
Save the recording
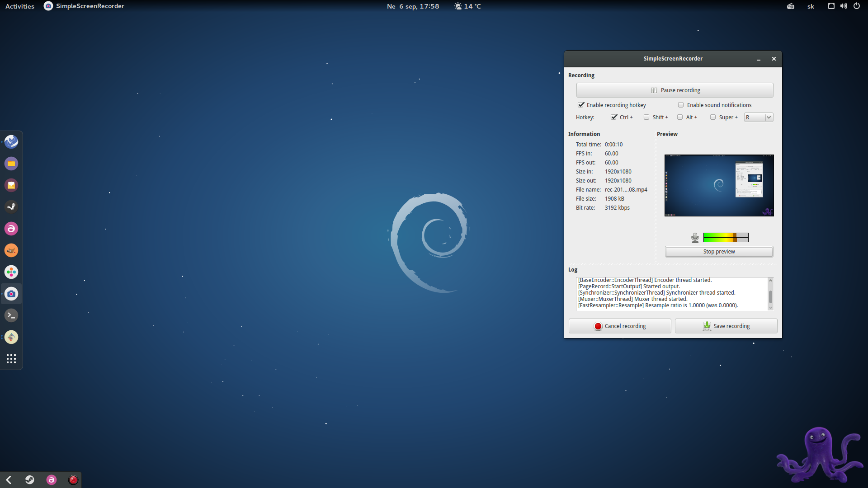coord(726,326)
